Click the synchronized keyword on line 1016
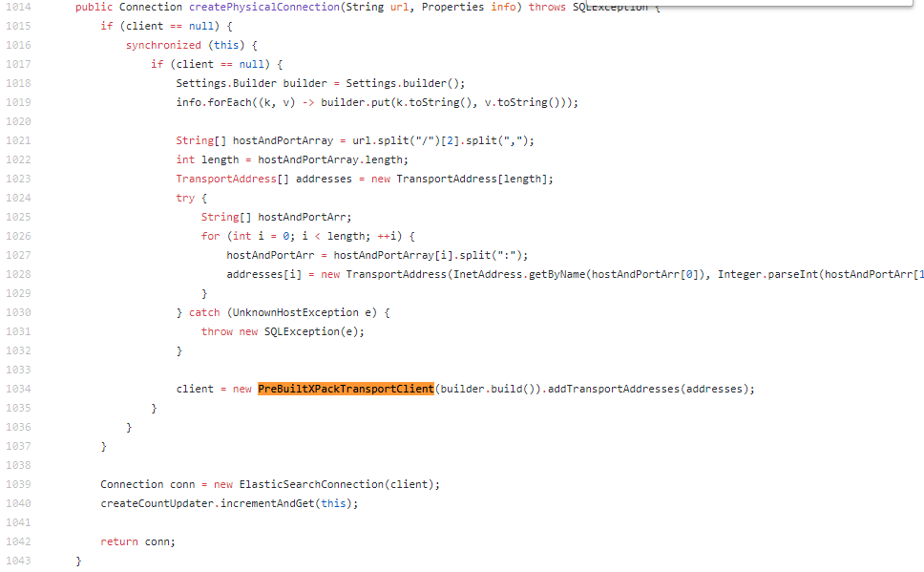924x572 pixels. click(x=163, y=46)
